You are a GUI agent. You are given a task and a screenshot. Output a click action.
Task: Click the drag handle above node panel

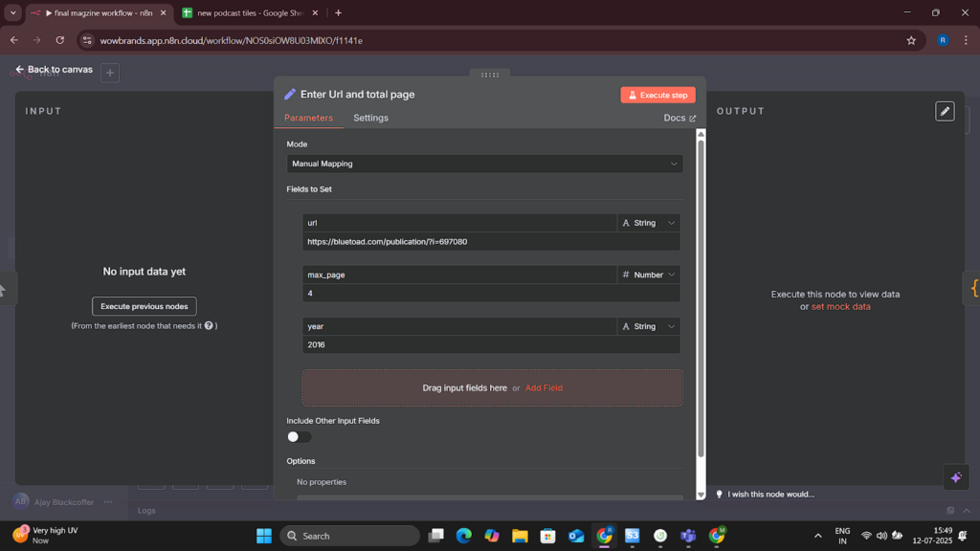(x=490, y=75)
